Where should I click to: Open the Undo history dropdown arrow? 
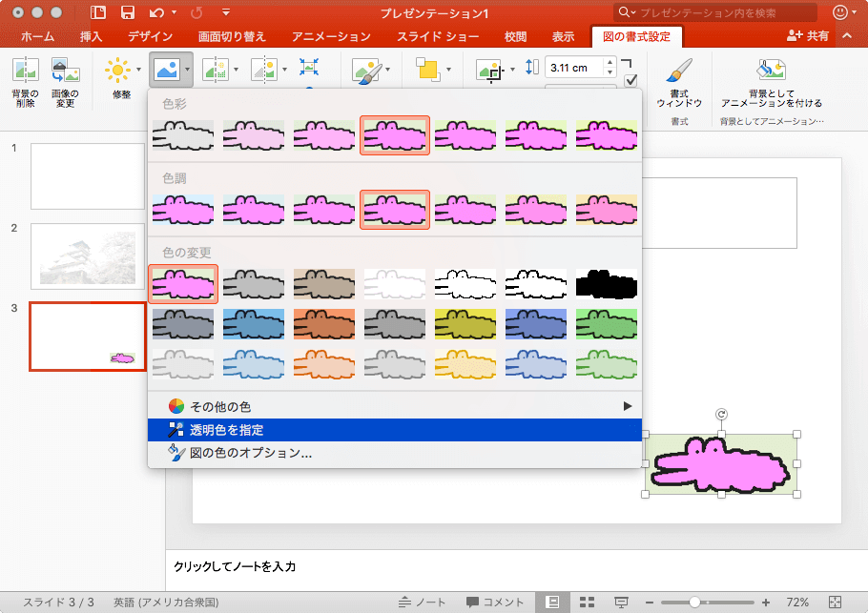click(176, 13)
